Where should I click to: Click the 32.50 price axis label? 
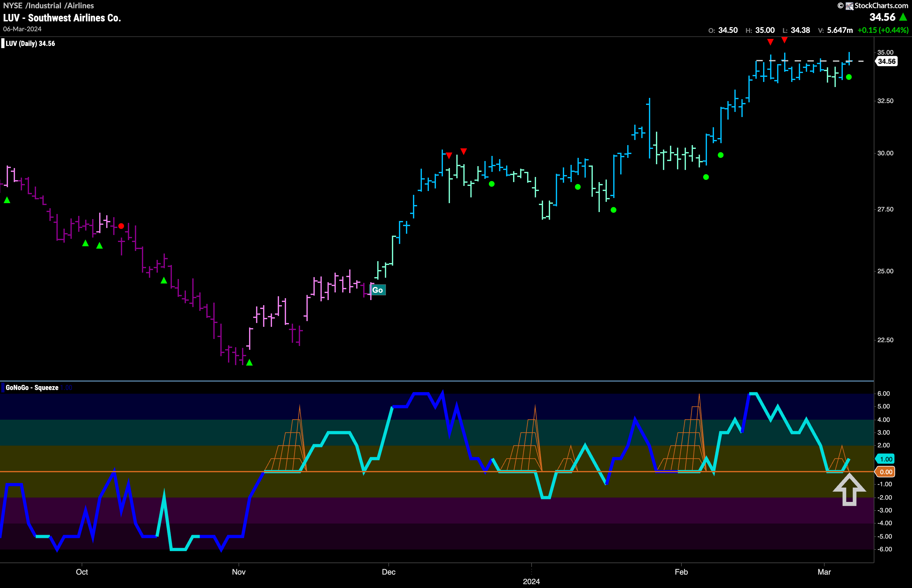pos(885,101)
